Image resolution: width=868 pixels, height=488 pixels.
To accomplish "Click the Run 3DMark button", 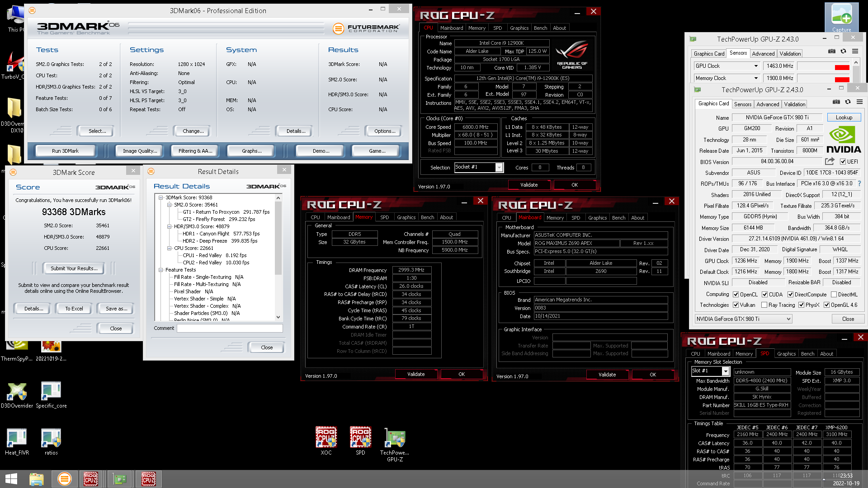I will click(x=65, y=151).
